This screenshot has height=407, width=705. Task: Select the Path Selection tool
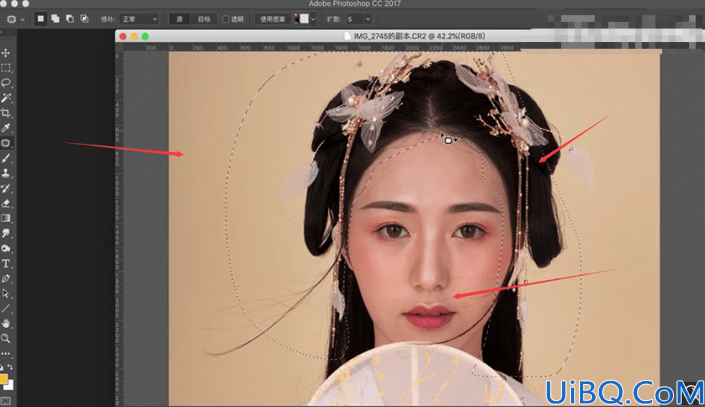(x=6, y=294)
